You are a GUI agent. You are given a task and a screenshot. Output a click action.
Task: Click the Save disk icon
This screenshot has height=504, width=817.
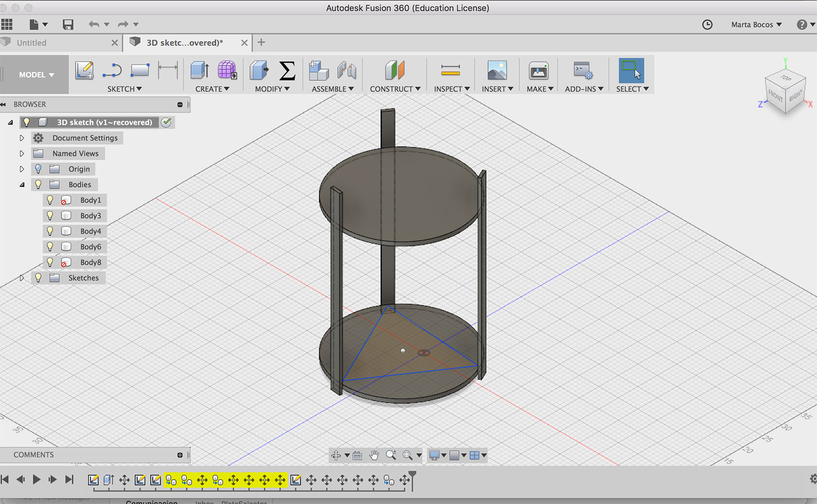point(68,24)
